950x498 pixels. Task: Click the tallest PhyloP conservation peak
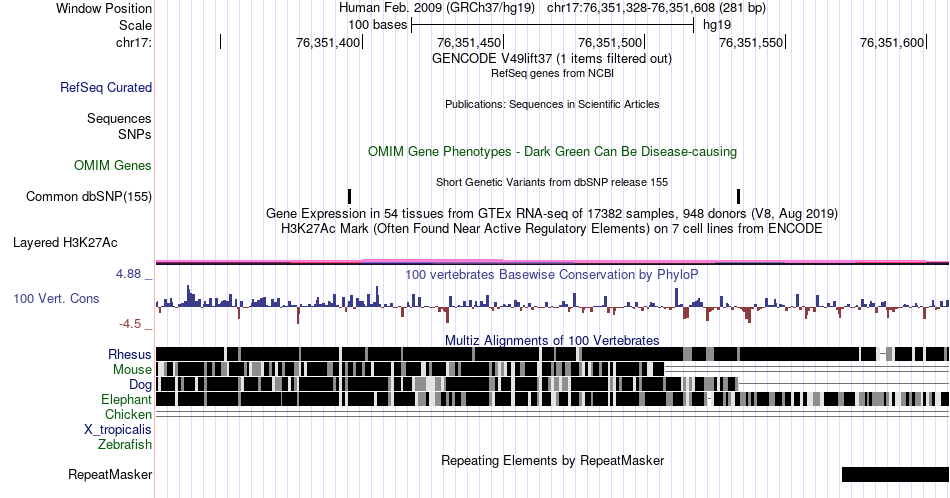coord(189,296)
